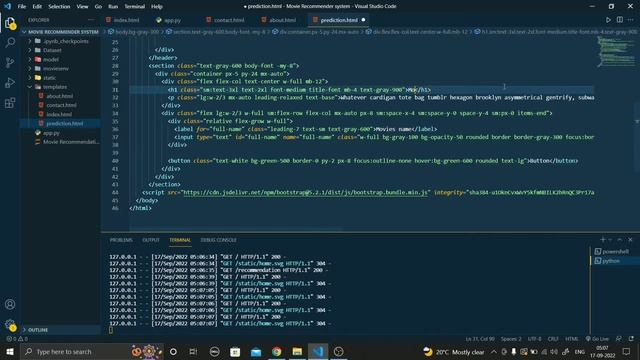
Task: Switch to OUTPUT panel tab
Action: 151,240
